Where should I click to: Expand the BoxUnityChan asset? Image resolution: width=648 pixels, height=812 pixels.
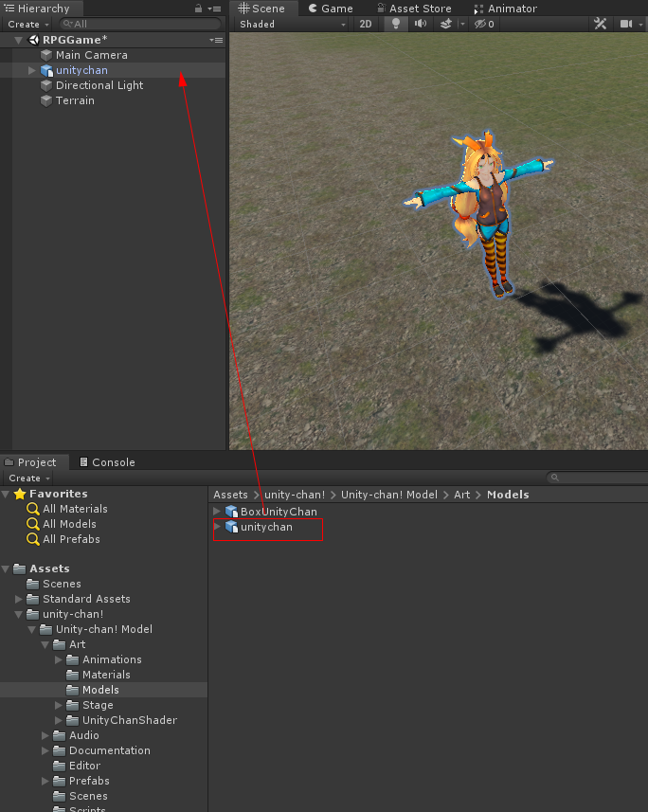[x=217, y=511]
